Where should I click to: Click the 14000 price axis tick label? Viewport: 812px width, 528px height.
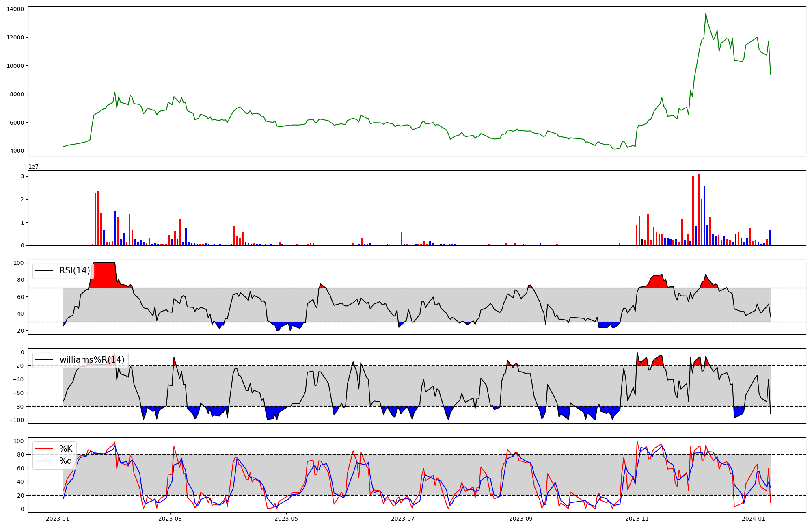click(x=15, y=9)
